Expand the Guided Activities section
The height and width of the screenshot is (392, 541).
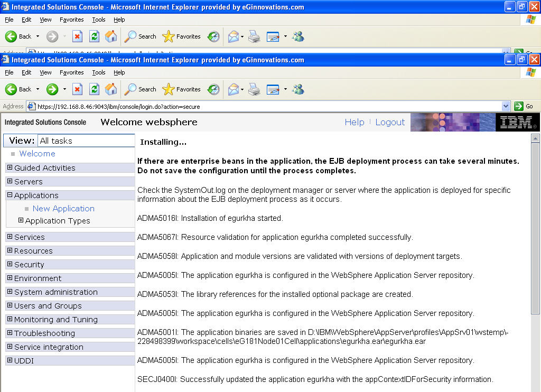tap(10, 167)
